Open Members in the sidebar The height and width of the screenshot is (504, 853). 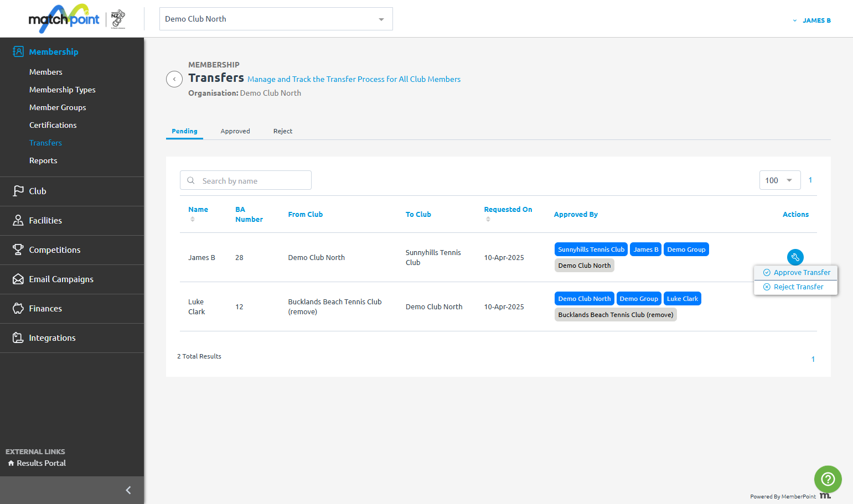coord(46,72)
